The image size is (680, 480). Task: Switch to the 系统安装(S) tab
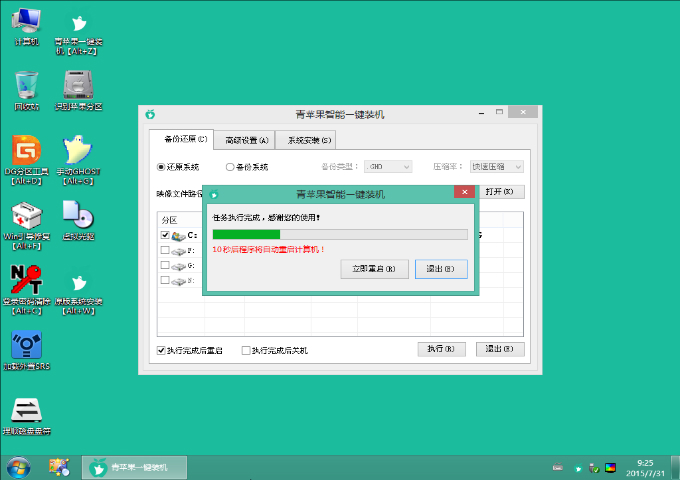tap(306, 140)
